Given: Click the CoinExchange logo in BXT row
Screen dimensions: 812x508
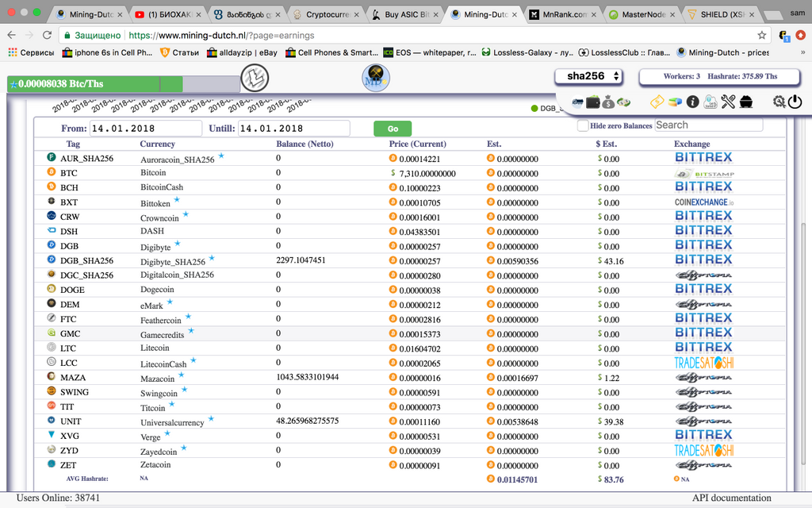Looking at the screenshot, I should tap(704, 202).
